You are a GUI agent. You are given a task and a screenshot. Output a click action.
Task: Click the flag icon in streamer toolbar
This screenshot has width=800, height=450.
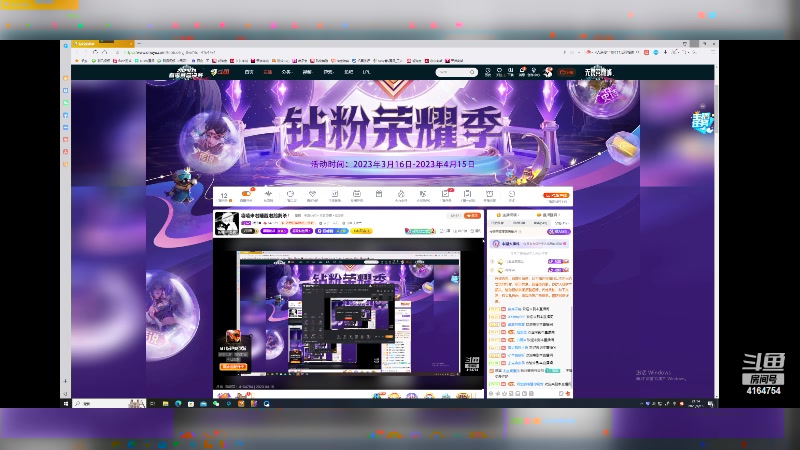(423, 194)
